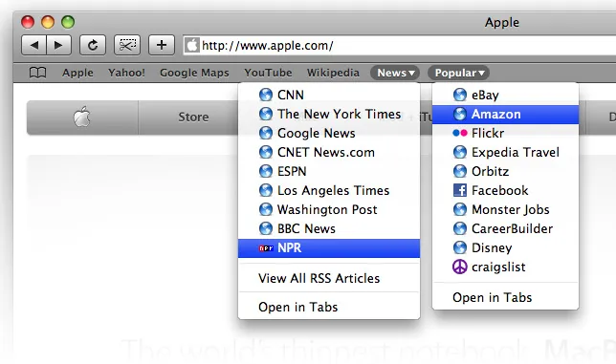Open the Yahoo! bookmark

pyautogui.click(x=126, y=73)
